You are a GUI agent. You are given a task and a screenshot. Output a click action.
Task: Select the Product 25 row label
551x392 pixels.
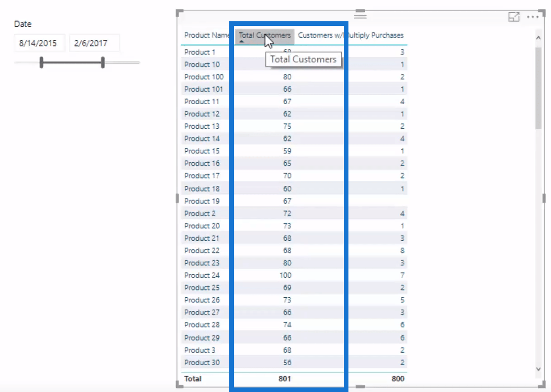[202, 288]
